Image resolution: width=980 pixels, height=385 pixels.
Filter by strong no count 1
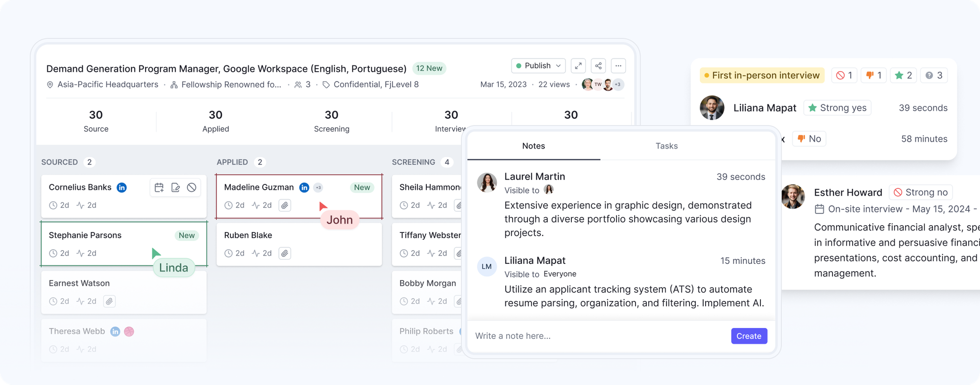point(844,76)
